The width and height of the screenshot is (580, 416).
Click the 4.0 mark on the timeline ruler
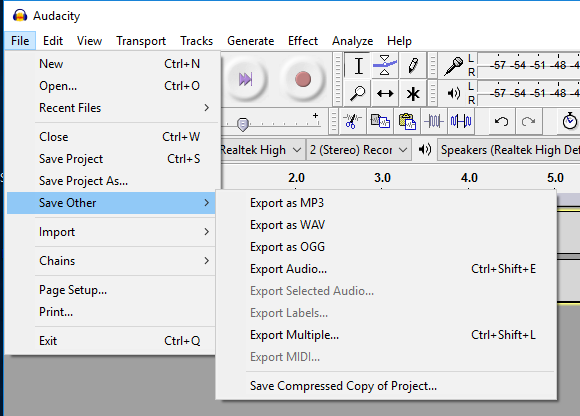click(469, 178)
